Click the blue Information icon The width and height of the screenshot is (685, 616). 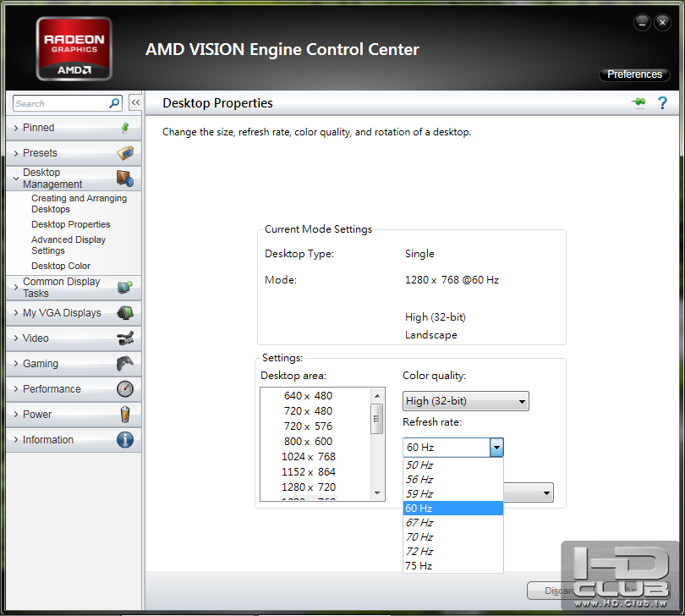[125, 439]
